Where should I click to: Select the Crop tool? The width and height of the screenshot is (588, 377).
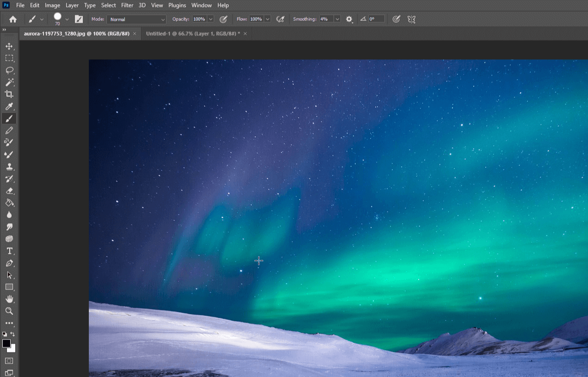(x=9, y=94)
